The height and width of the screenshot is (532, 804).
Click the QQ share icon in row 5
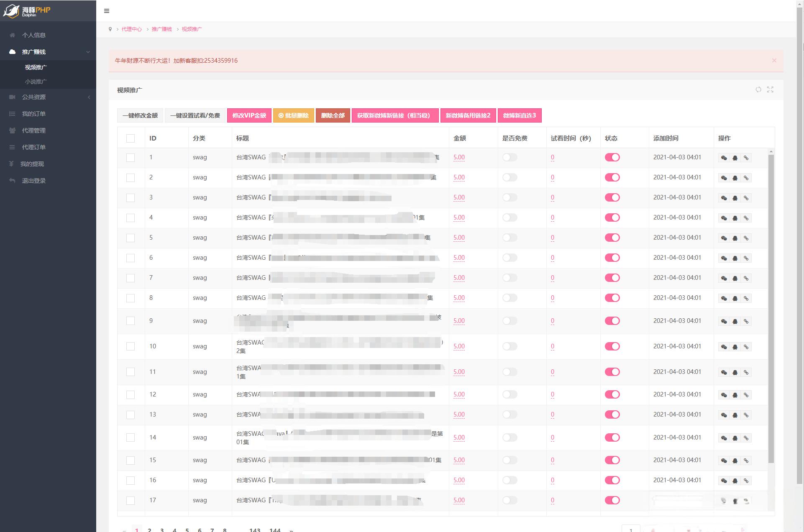735,238
